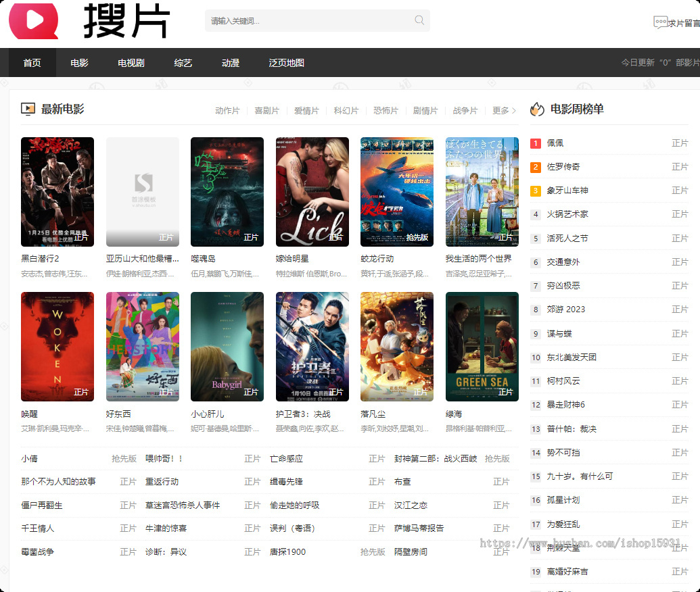Open the 首页 navigation tab
The height and width of the screenshot is (592, 700).
pos(32,62)
